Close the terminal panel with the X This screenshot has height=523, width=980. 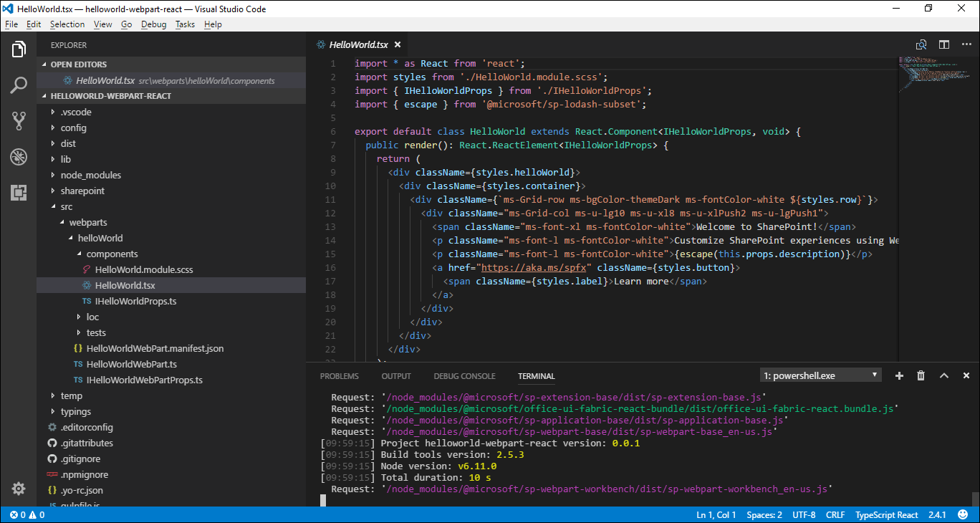pos(966,375)
